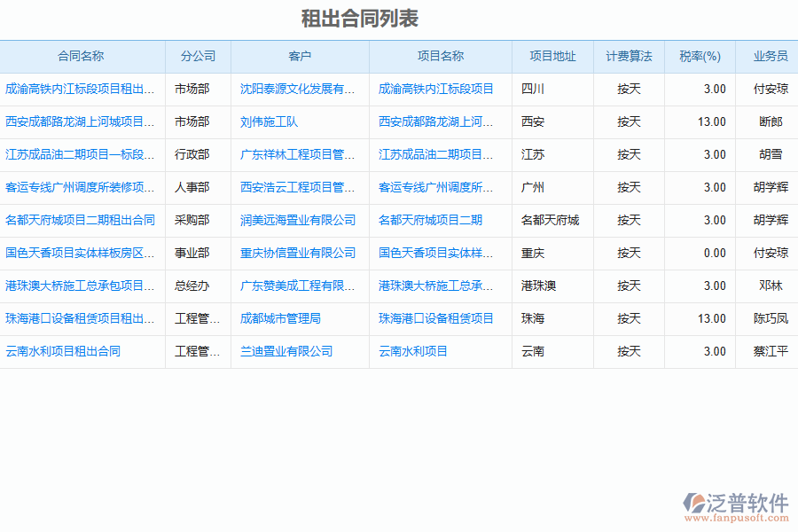Image resolution: width=798 pixels, height=532 pixels.
Task: Open project 珠海港口设备租赁项目
Action: [436, 318]
